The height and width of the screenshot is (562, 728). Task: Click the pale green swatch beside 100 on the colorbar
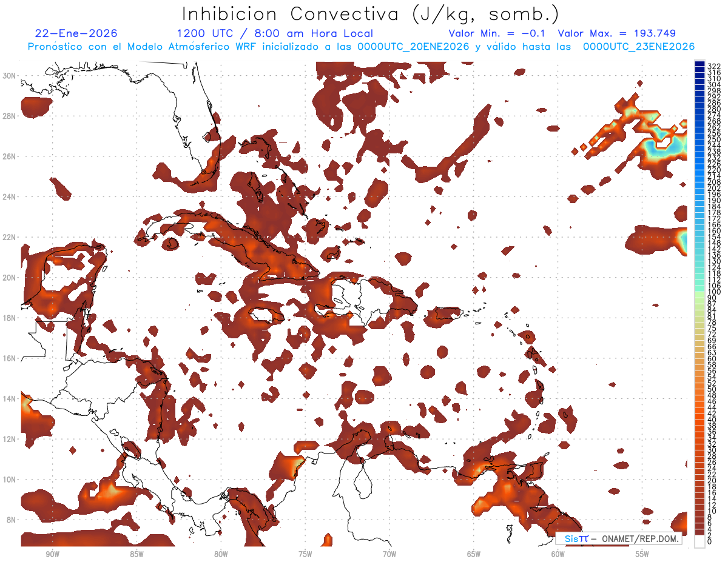click(x=699, y=294)
